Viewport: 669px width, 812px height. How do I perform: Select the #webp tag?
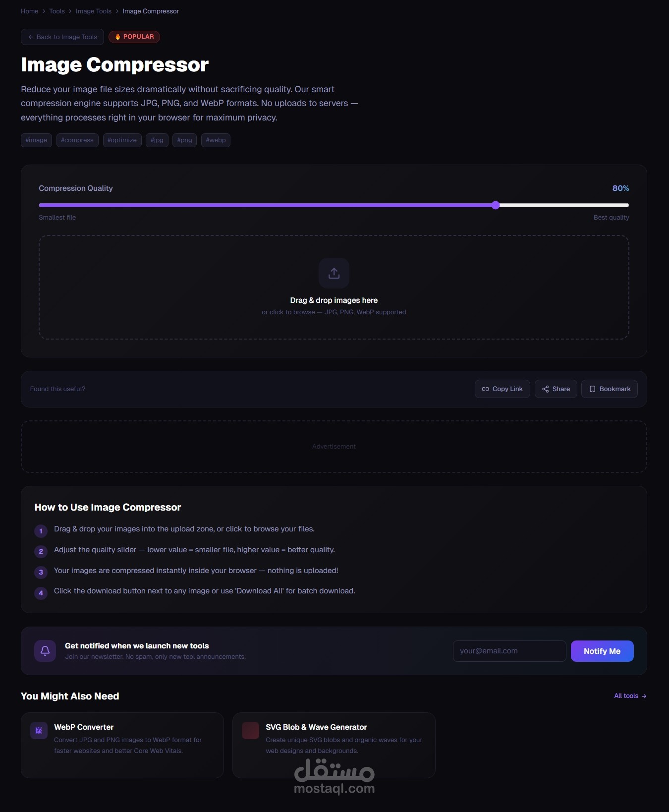216,140
